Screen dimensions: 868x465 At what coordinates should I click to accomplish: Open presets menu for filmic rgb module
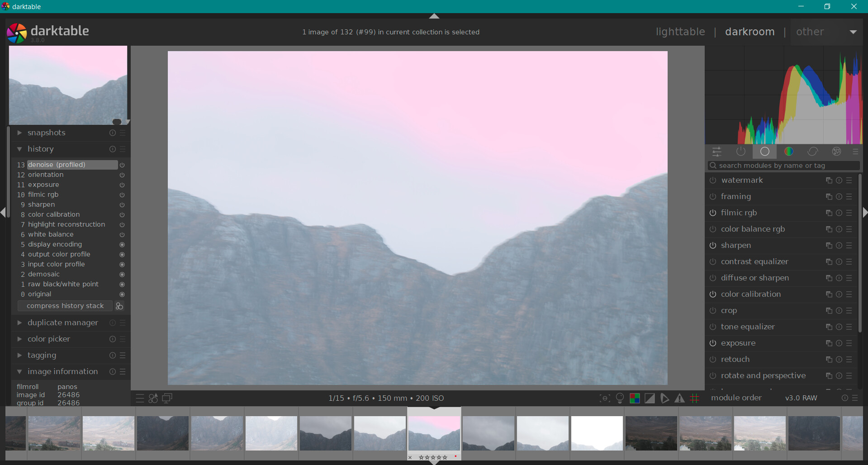click(849, 213)
